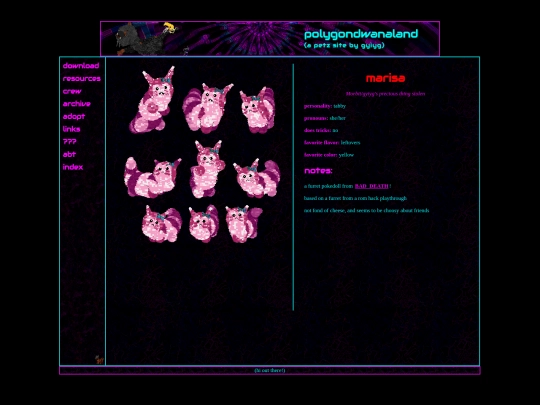Screen dimensions: 540x405
Task: Open the crew page
Action: (72, 91)
